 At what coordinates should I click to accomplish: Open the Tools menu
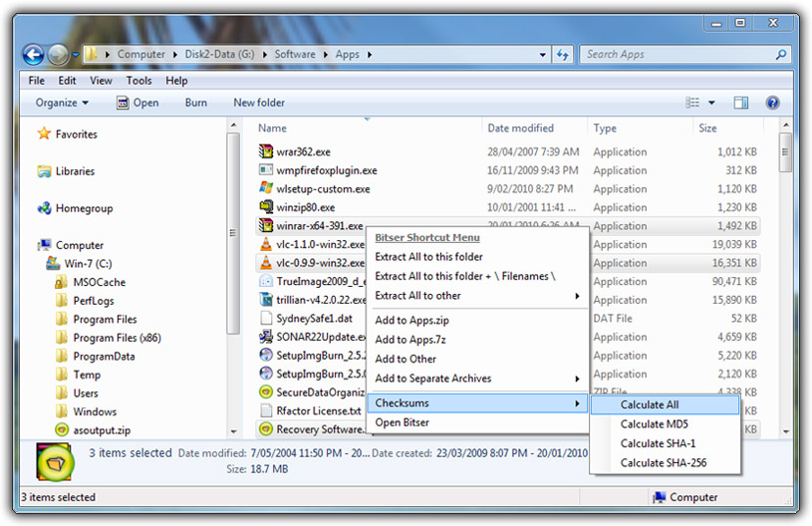coord(138,81)
